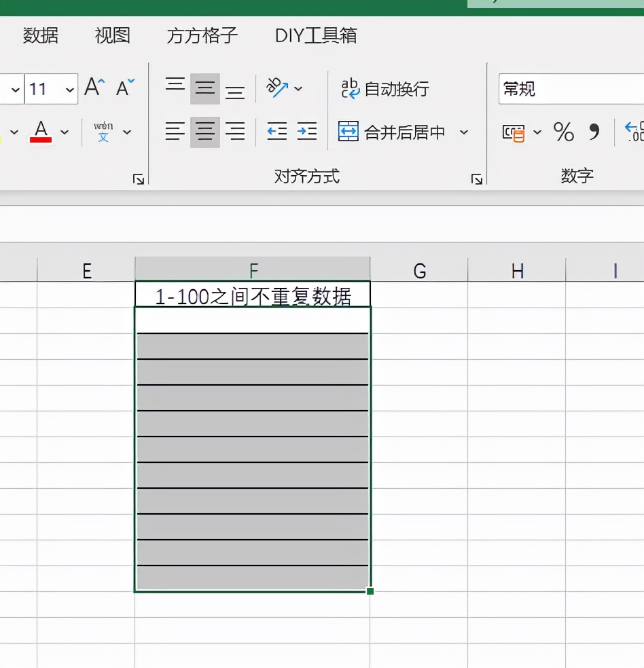This screenshot has height=668, width=644.
Task: Toggle top align formatting
Action: tap(175, 87)
